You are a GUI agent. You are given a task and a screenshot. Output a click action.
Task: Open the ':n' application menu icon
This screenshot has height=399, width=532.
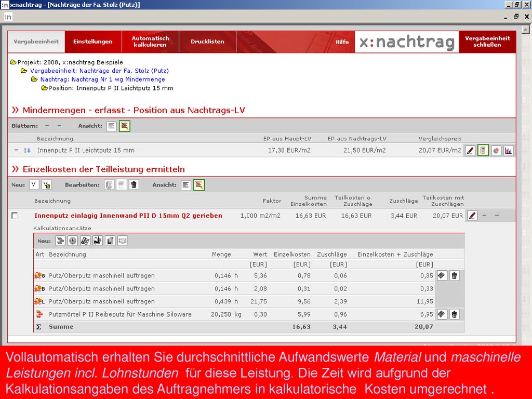tap(8, 17)
